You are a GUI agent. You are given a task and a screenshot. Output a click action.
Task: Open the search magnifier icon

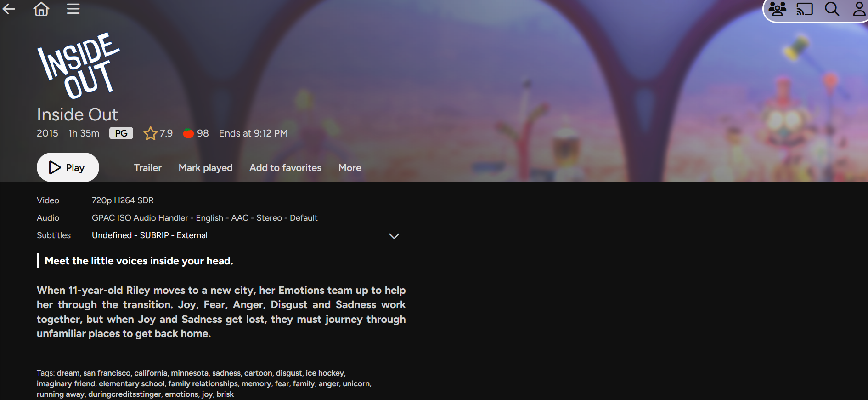pyautogui.click(x=832, y=9)
